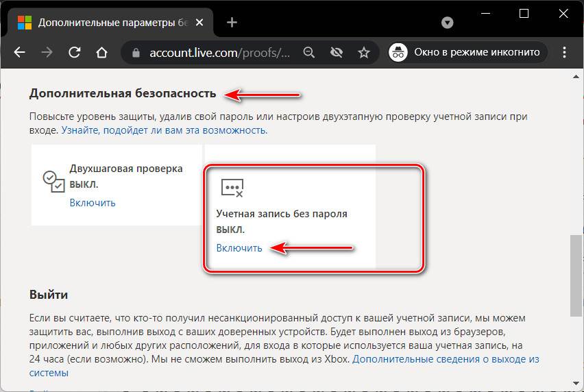
Task: Focus the address bar with account.live.com URL
Action: pos(219,52)
